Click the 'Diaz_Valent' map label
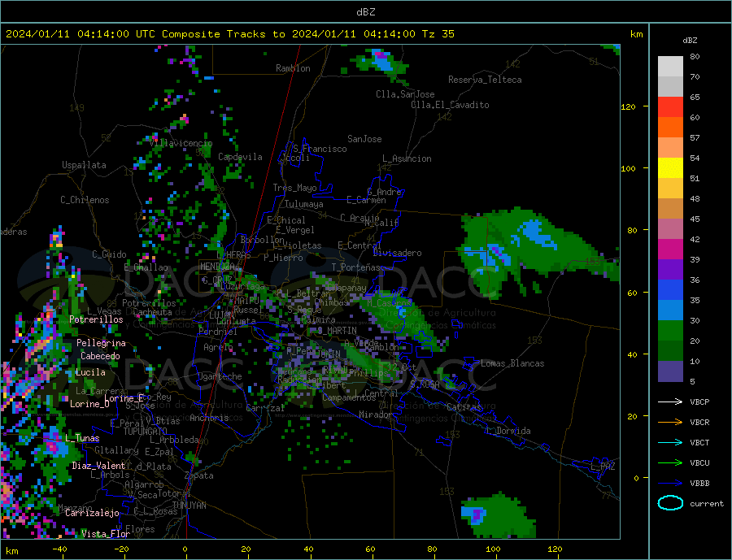732x560 pixels. point(98,466)
